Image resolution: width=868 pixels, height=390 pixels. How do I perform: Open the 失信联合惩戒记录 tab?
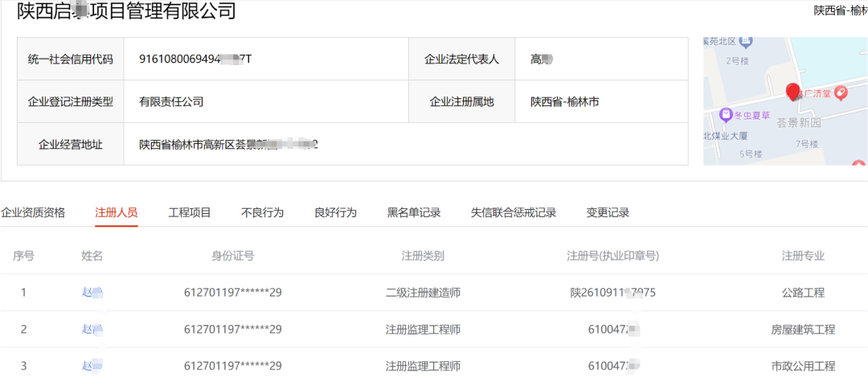click(x=514, y=212)
